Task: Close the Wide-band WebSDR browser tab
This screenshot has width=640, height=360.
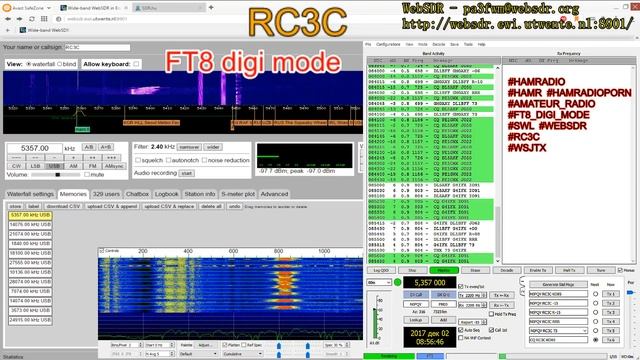Action: 126,8
